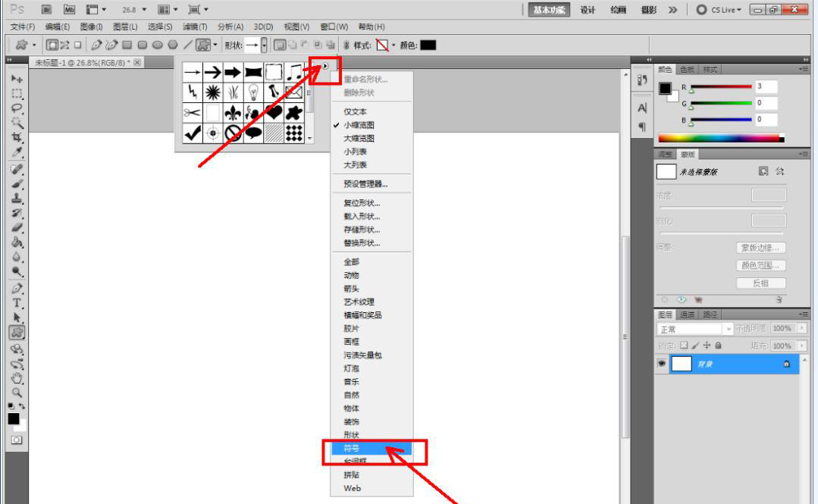Pick the scissors shape thumbnail
The width and height of the screenshot is (818, 504).
point(192,113)
